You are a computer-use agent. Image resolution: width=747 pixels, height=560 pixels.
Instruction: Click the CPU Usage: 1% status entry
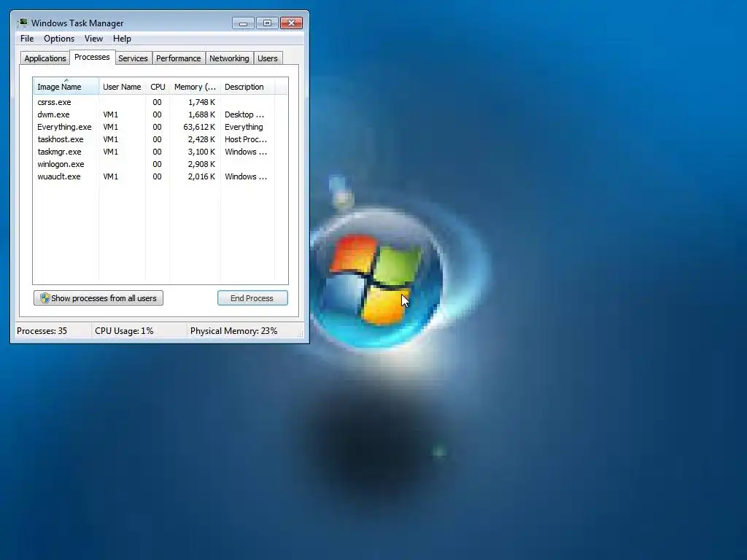point(124,331)
